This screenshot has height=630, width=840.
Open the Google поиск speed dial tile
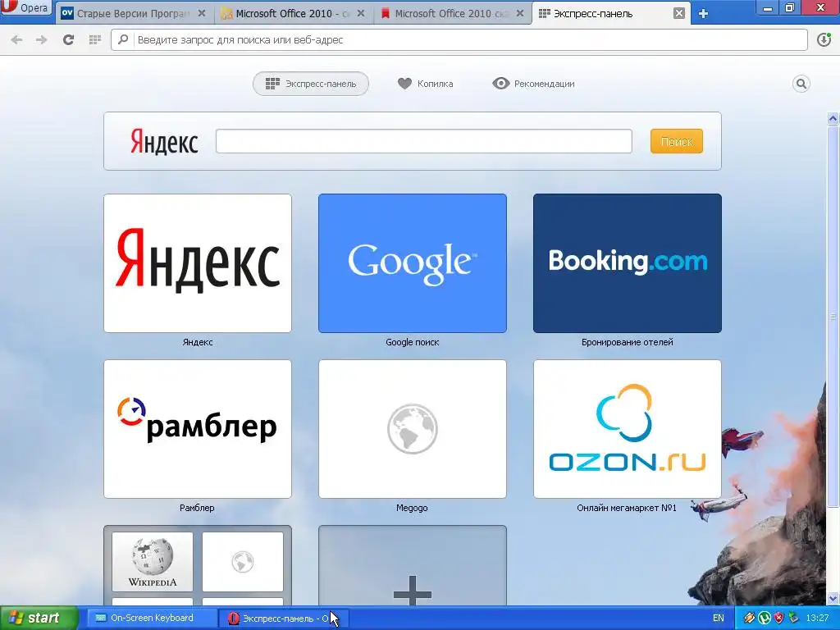click(413, 263)
